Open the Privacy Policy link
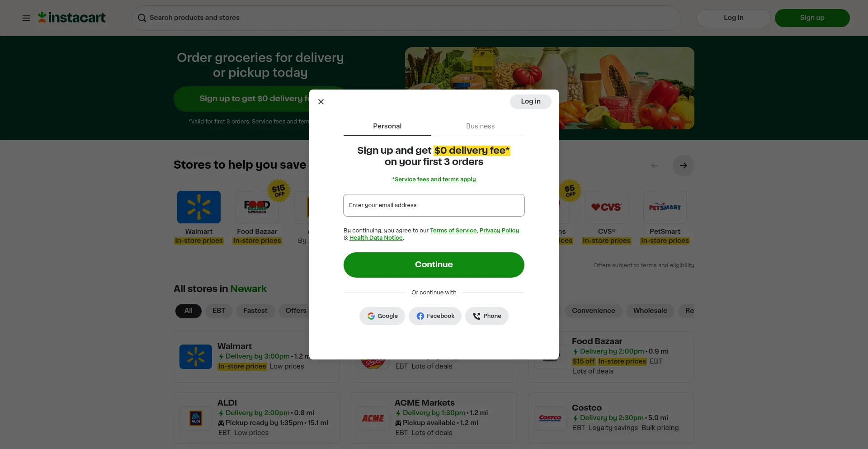 pyautogui.click(x=499, y=231)
